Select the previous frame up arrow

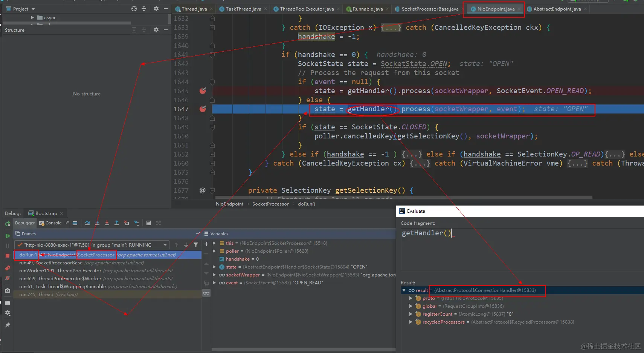tap(176, 245)
